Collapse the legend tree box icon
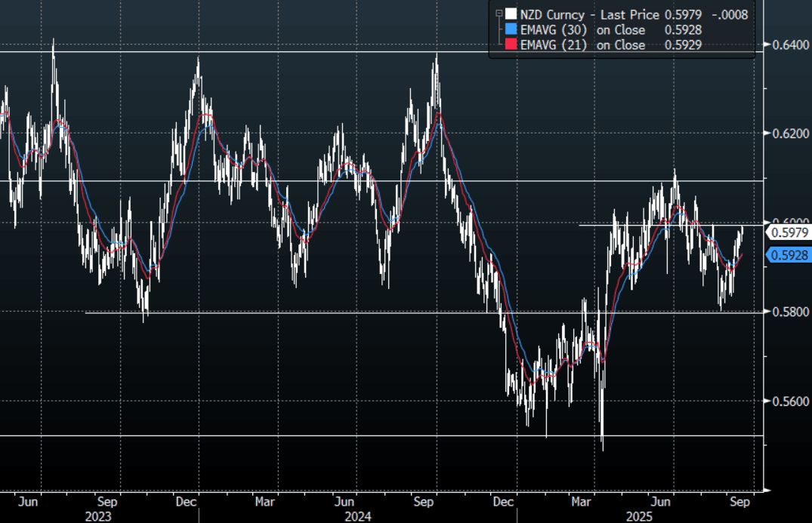812x523 pixels. coord(498,14)
